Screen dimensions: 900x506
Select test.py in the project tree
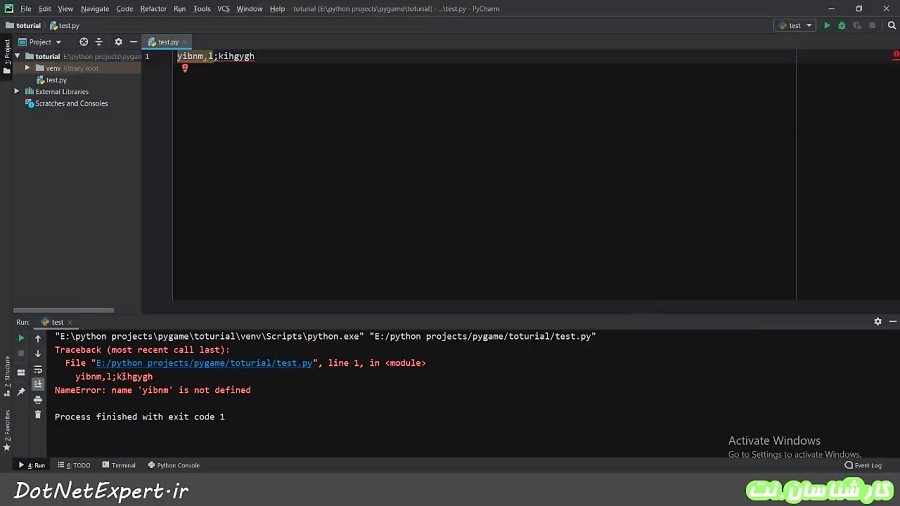(56, 80)
